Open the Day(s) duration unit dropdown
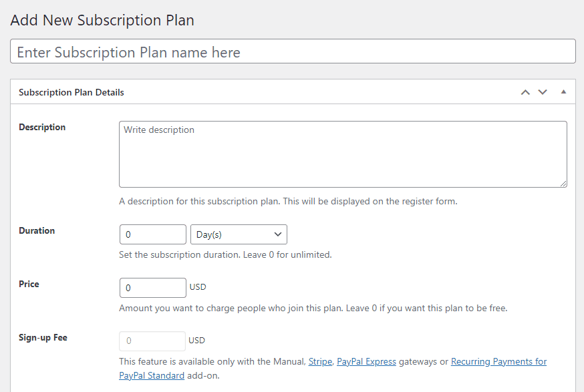The width and height of the screenshot is (584, 392). [x=239, y=234]
